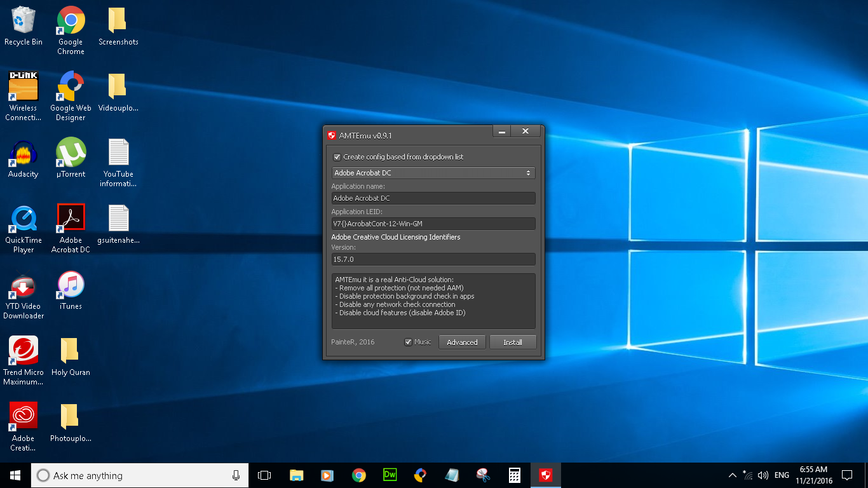Click the line Disable cloud features (disable Adobe ID)
Image resolution: width=868 pixels, height=488 pixels.
pos(399,313)
